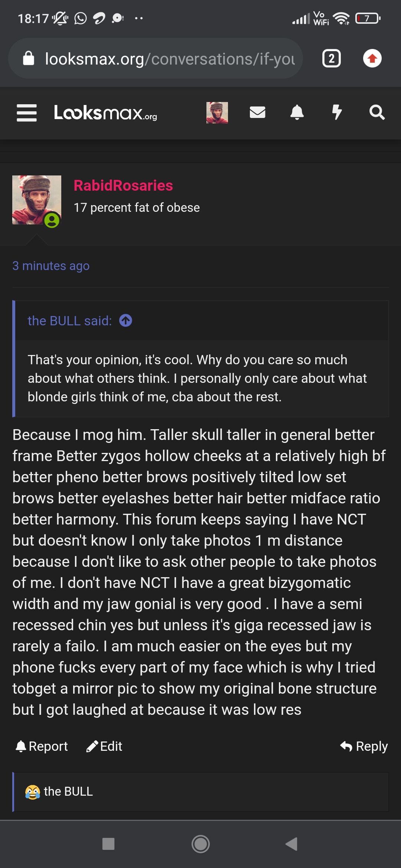The image size is (401, 868).
Task: Open the hamburger navigation menu
Action: coord(27,113)
